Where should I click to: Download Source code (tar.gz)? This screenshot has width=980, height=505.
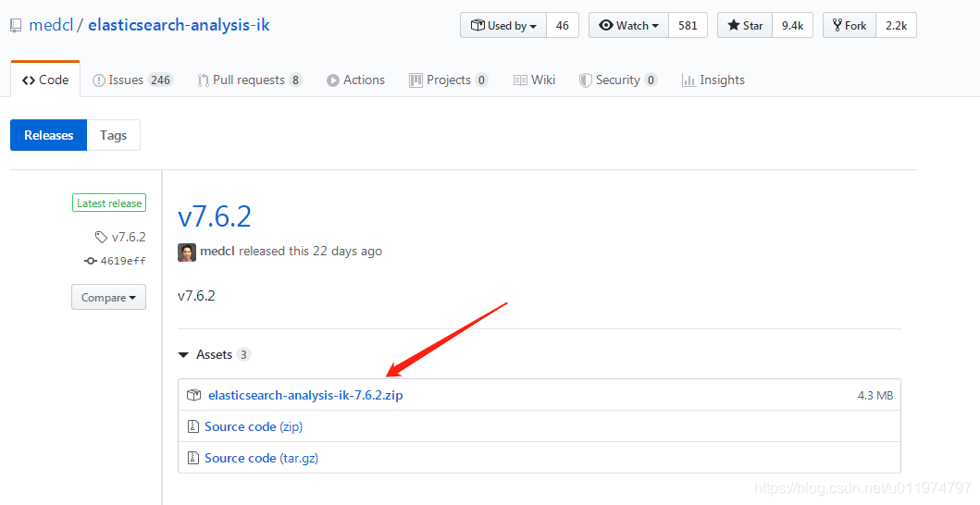click(261, 458)
